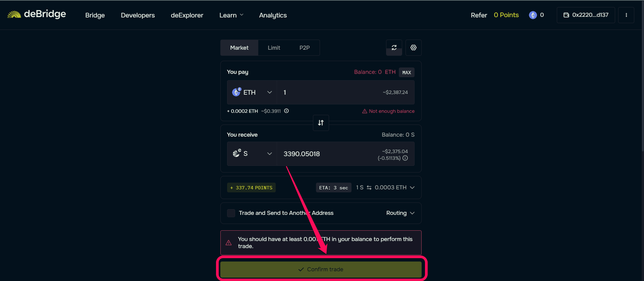Click the Balance: 0 ETH text
The height and width of the screenshot is (281, 644).
tap(375, 72)
